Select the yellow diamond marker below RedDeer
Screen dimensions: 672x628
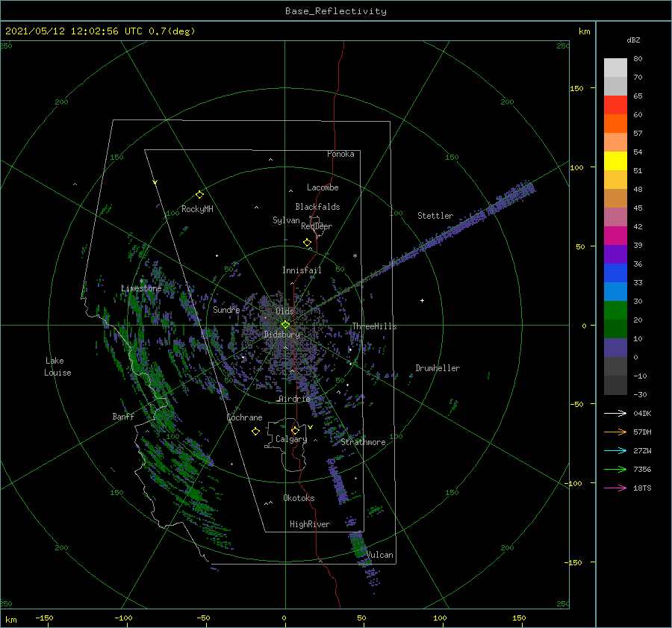tap(307, 242)
